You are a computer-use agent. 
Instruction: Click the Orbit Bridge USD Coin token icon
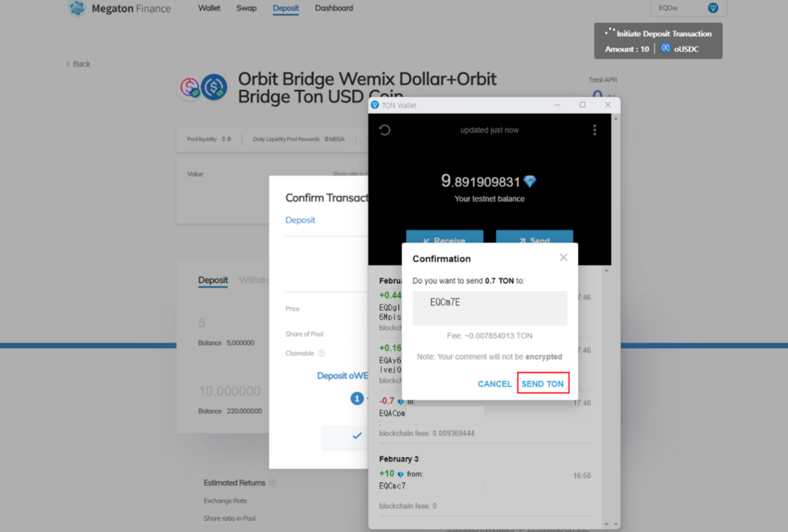pos(214,88)
